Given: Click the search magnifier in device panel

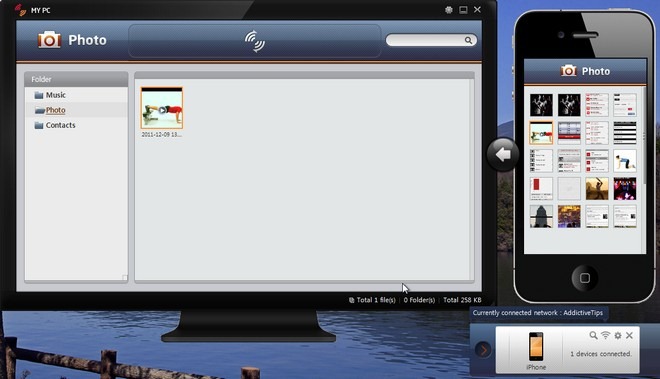Looking at the screenshot, I should (593, 335).
